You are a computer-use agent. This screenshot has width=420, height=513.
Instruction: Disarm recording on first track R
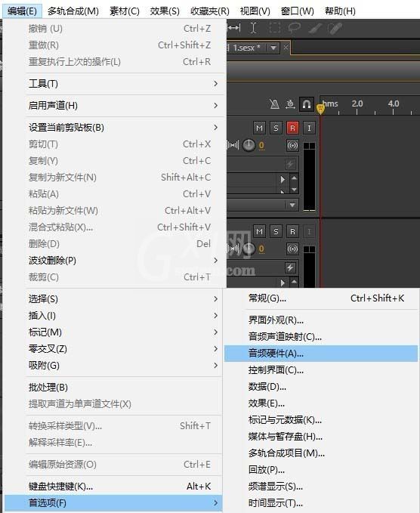292,128
